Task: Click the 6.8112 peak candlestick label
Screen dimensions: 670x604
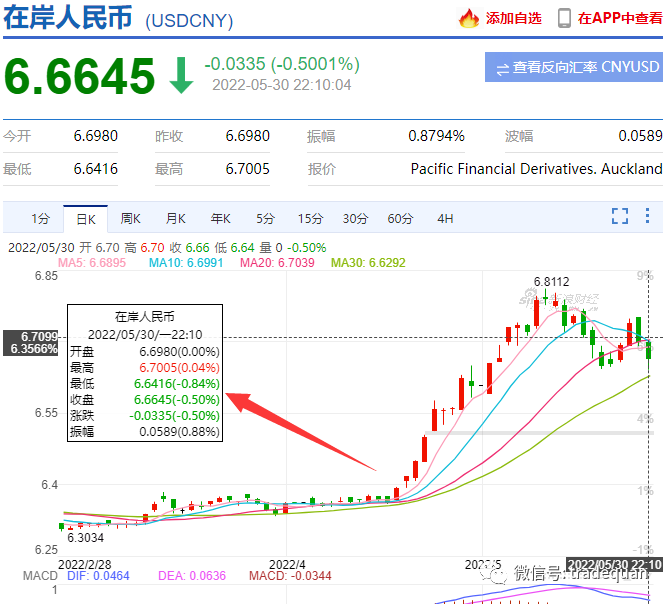Action: click(x=552, y=282)
